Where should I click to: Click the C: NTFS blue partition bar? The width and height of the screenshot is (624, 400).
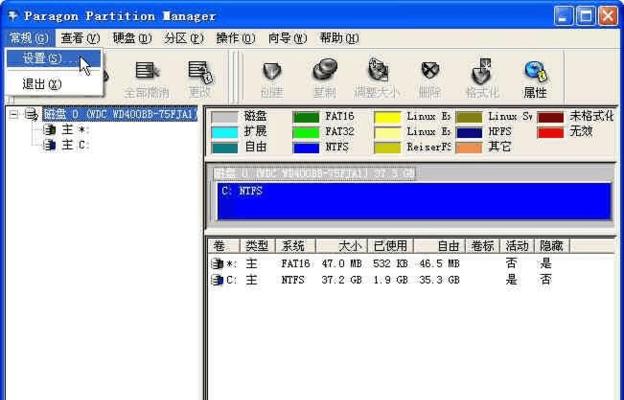[x=414, y=201]
